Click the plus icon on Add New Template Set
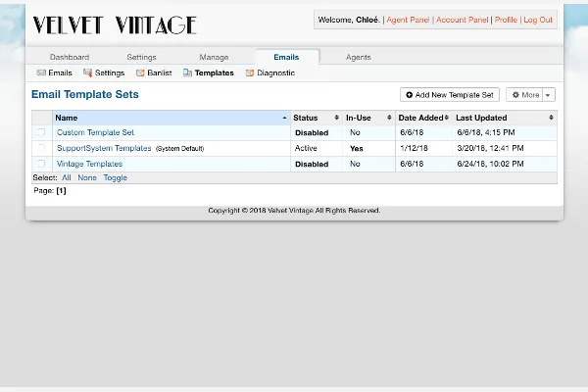 (409, 95)
